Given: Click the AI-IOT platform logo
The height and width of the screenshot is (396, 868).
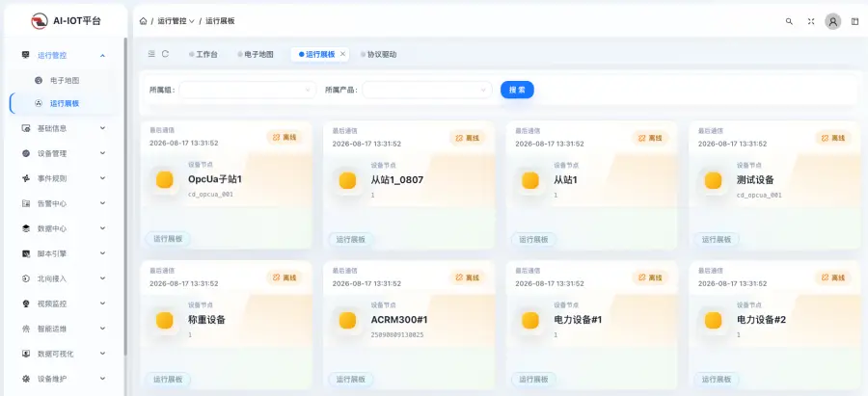Looking at the screenshot, I should click(x=40, y=21).
